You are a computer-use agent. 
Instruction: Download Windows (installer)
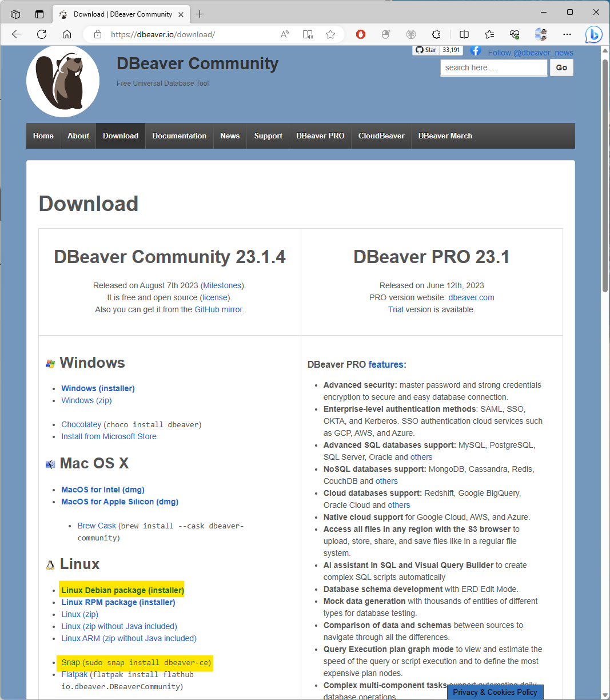(x=98, y=388)
